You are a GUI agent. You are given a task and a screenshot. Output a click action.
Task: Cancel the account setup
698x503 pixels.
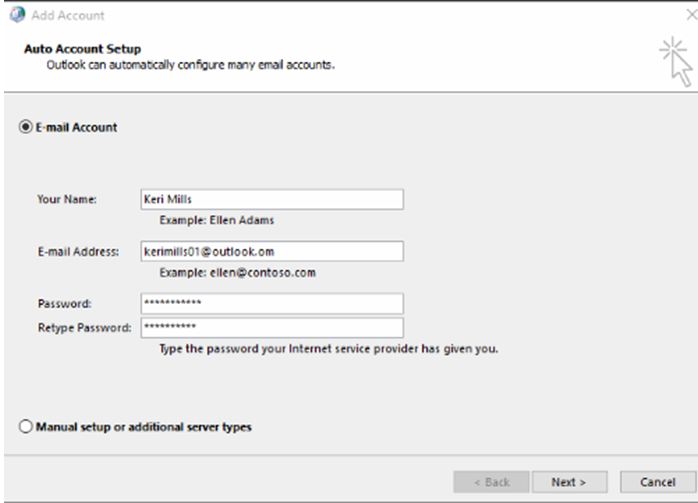click(657, 482)
